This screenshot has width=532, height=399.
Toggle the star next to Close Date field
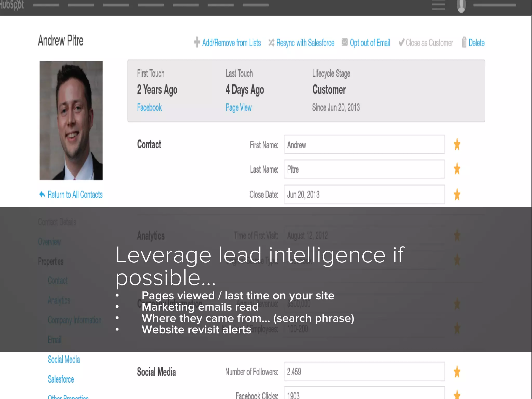[x=457, y=194]
